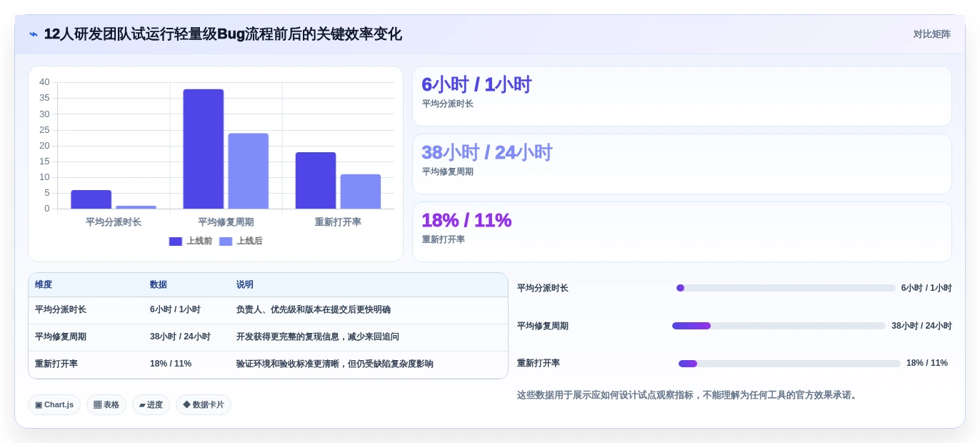Viewport: 980px width, 443px height.
Task: Click the 上线后 bar for 重新打开率
Action: pos(361,191)
